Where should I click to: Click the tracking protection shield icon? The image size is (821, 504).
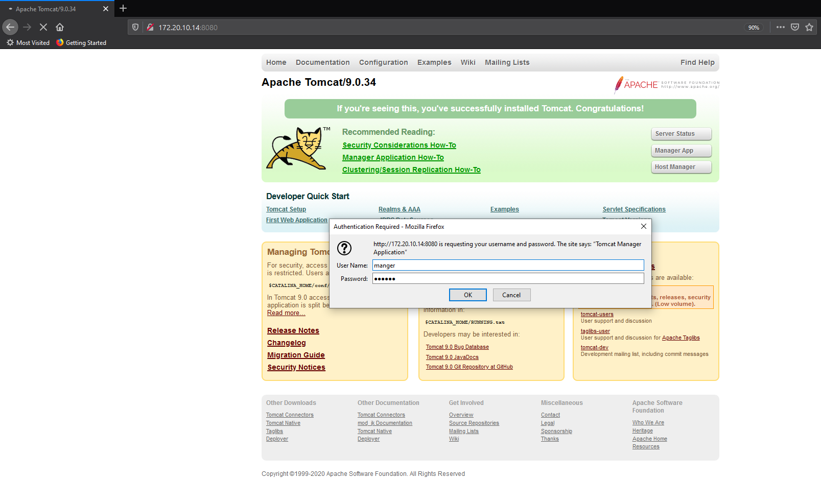[x=135, y=27]
